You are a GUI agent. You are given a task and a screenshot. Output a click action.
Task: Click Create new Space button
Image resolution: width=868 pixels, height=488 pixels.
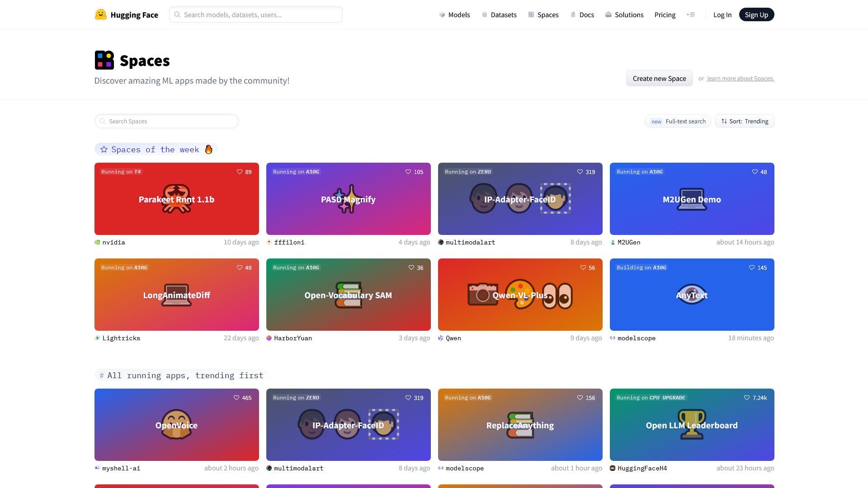click(659, 78)
